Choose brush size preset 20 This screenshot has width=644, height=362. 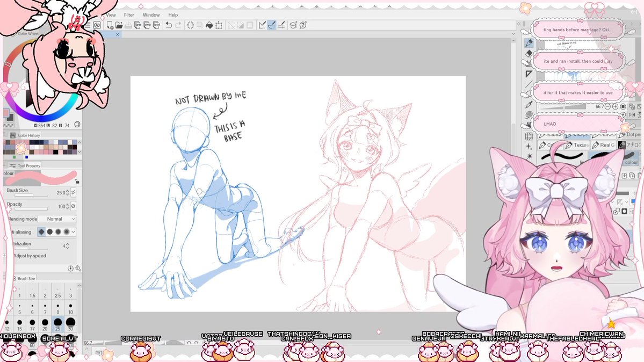(45, 324)
